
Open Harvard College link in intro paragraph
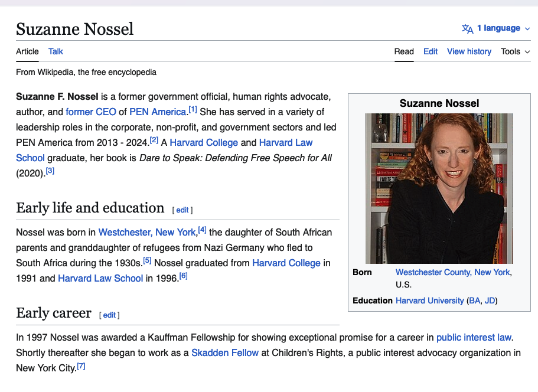click(x=204, y=142)
